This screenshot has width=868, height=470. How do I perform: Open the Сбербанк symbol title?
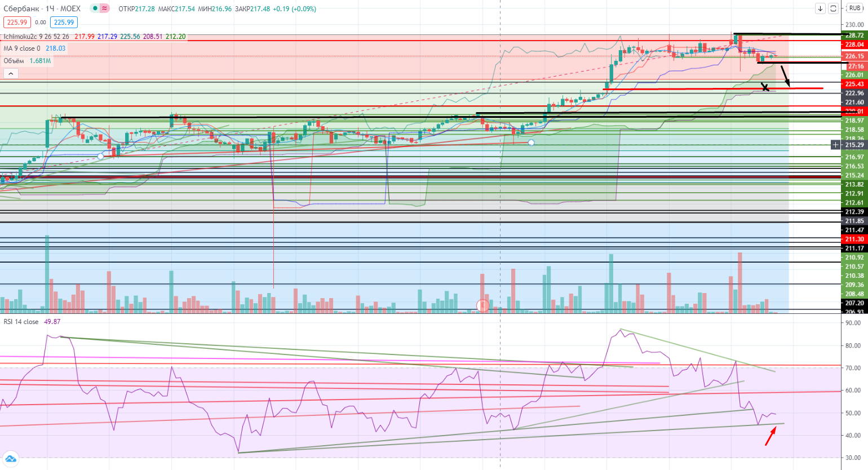(x=42, y=8)
